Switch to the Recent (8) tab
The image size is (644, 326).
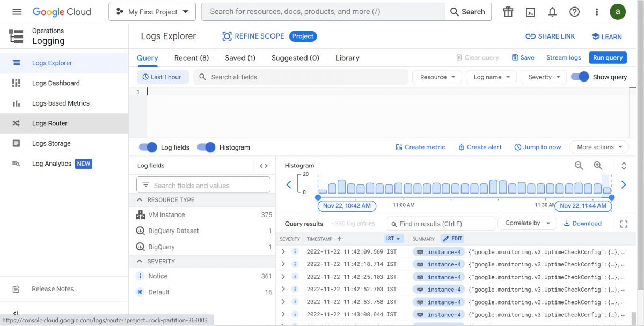click(x=191, y=57)
